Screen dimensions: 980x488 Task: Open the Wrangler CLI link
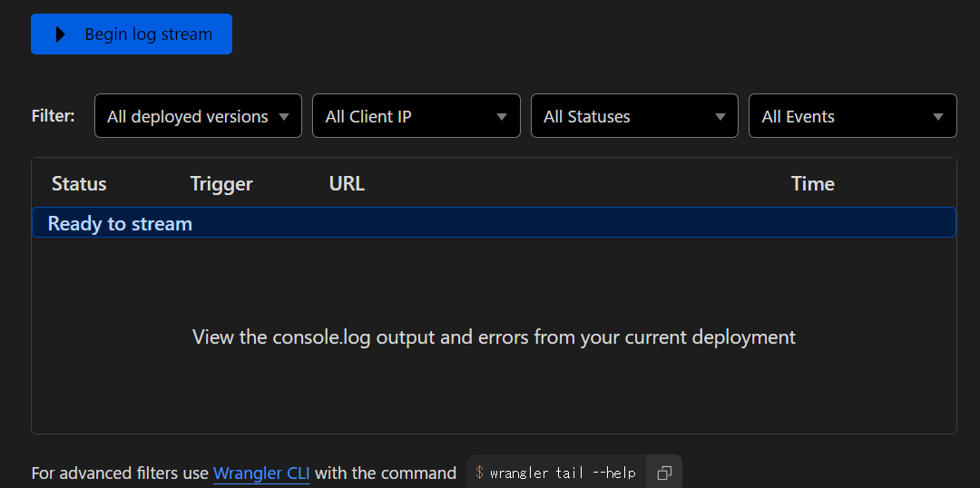261,473
